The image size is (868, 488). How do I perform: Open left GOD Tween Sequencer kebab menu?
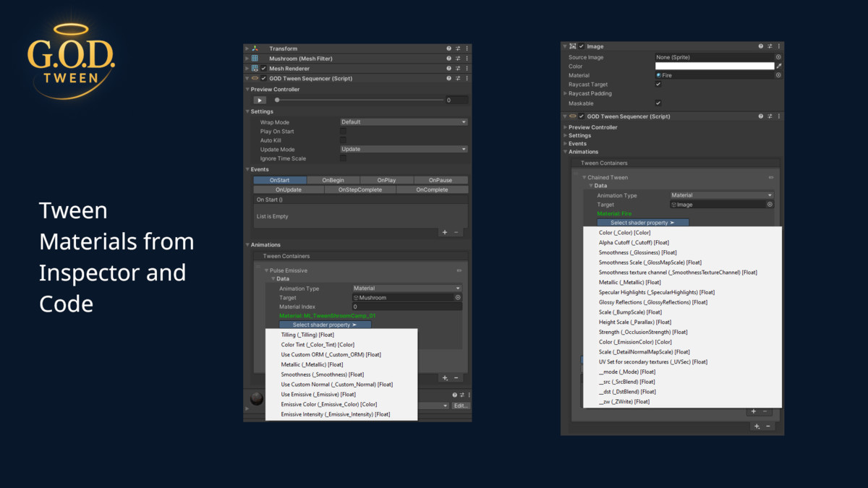(467, 78)
